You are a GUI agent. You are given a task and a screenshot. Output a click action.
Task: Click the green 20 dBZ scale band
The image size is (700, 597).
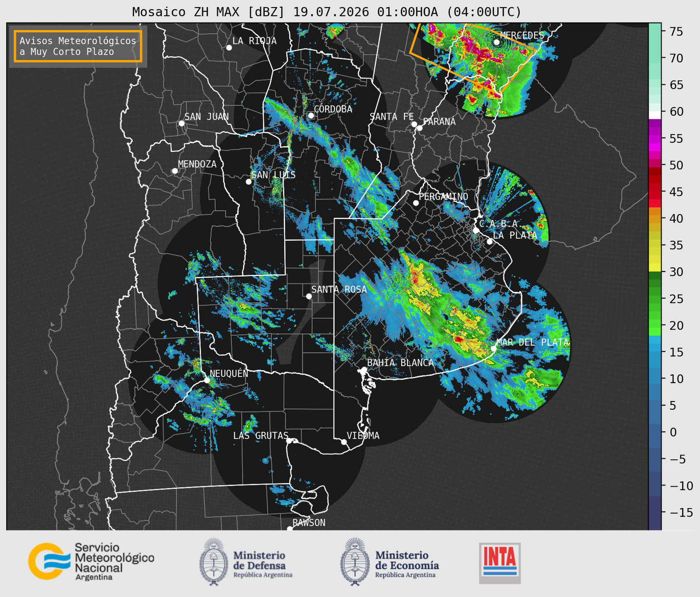(655, 327)
